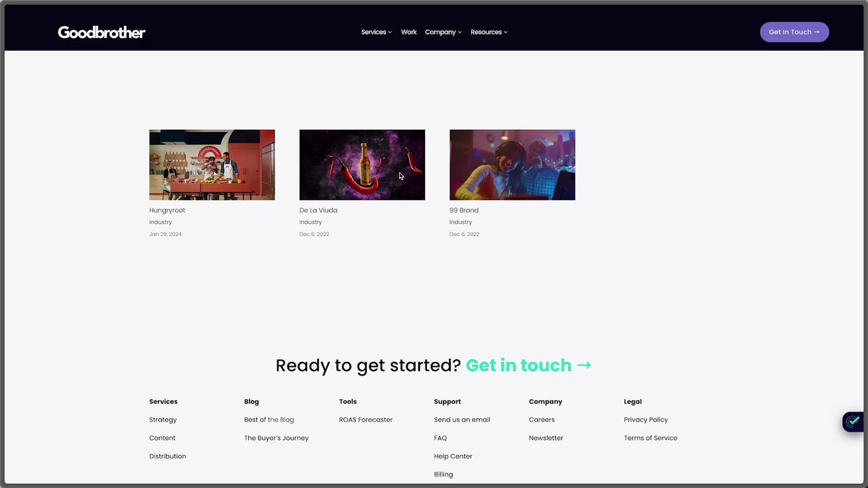Open the Strategy footer link

point(163,420)
